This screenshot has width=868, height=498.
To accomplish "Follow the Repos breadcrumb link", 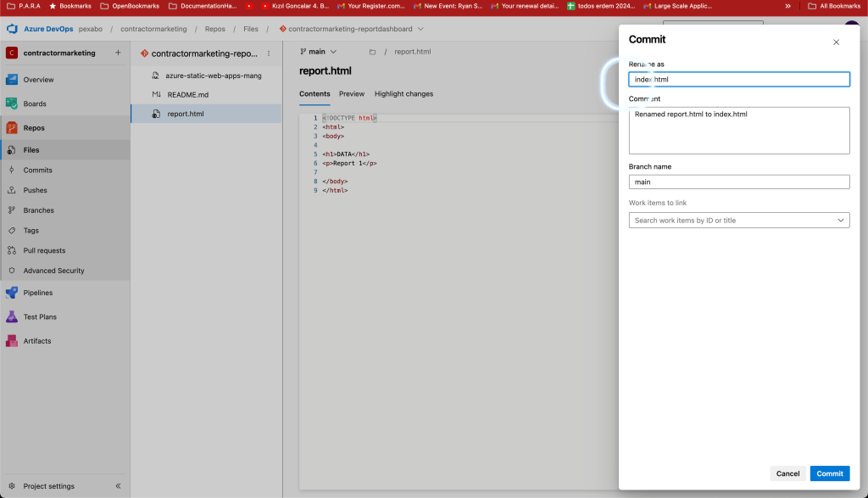I will [214, 29].
